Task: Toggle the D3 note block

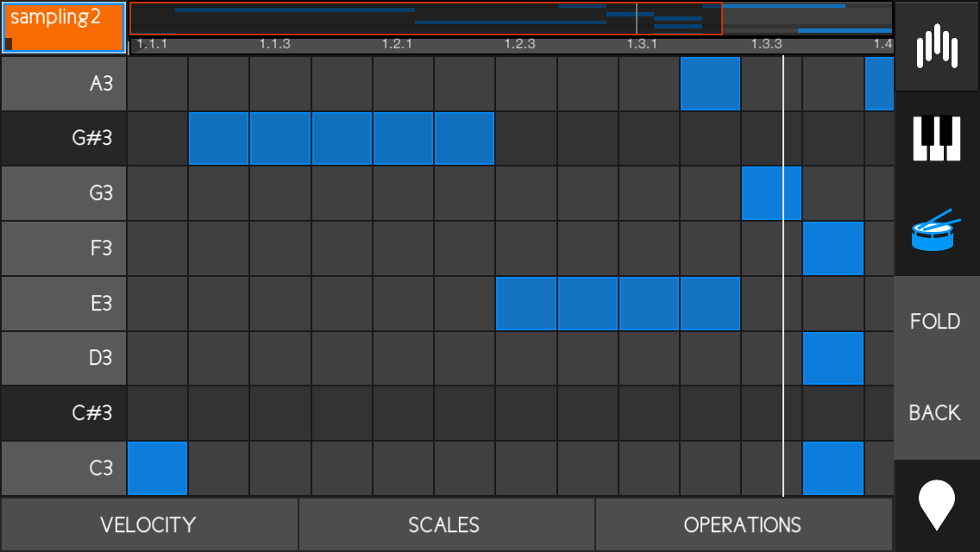Action: [x=833, y=358]
